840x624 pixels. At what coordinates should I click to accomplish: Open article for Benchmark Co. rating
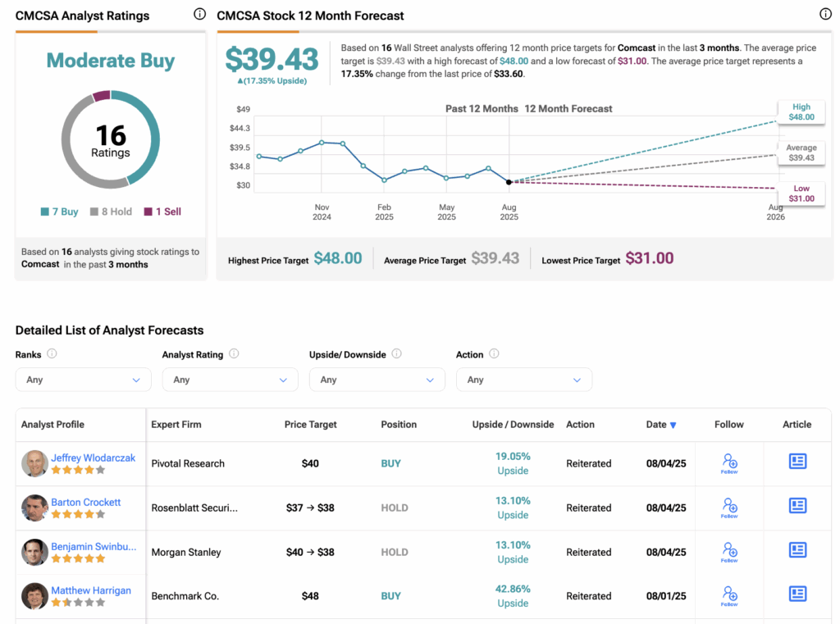pyautogui.click(x=797, y=594)
